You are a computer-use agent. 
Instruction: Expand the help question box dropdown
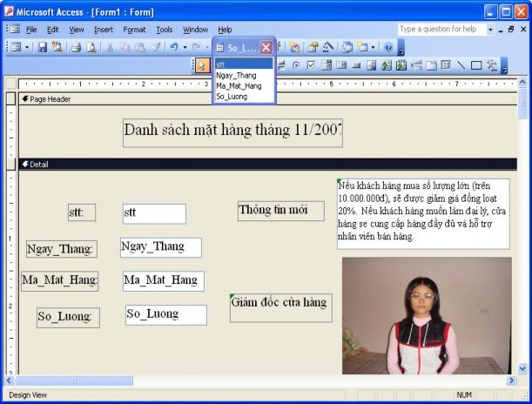tap(490, 30)
